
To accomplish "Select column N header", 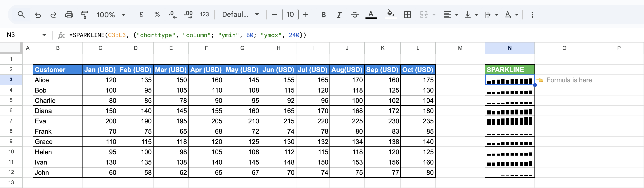I will (509, 48).
